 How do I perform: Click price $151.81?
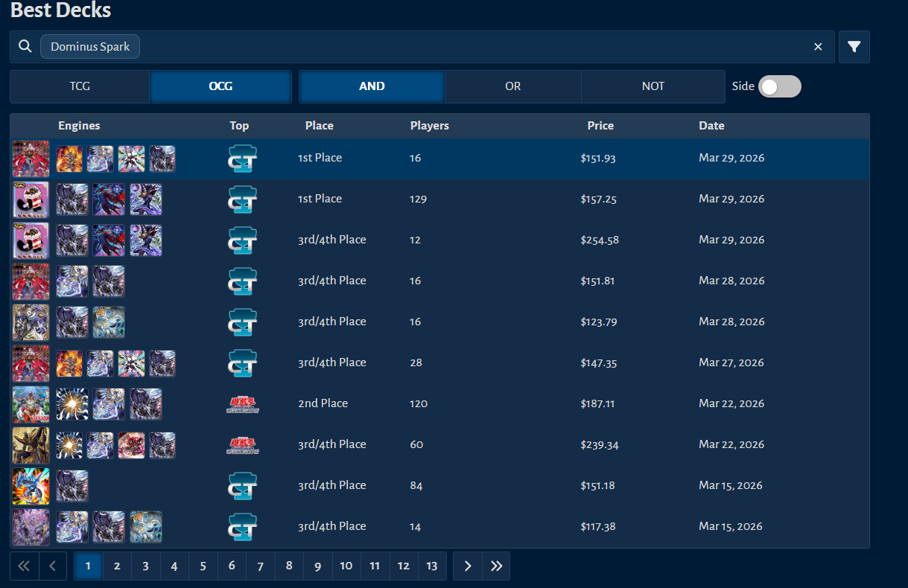click(598, 281)
